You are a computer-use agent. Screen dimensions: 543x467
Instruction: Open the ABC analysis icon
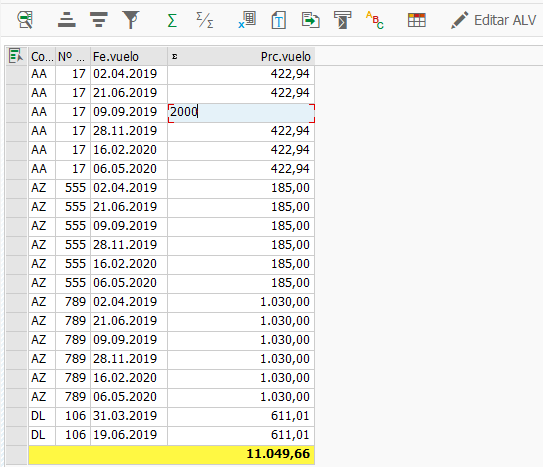(375, 20)
